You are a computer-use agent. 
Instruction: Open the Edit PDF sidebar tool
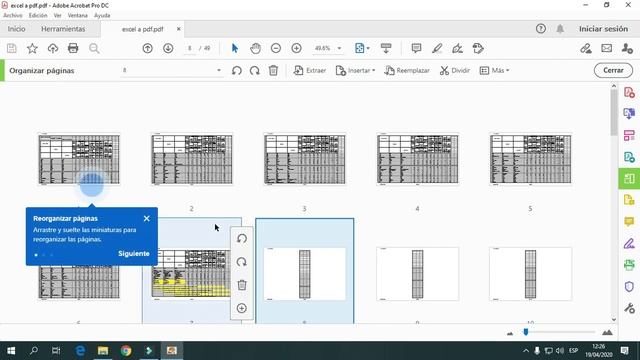click(629, 135)
